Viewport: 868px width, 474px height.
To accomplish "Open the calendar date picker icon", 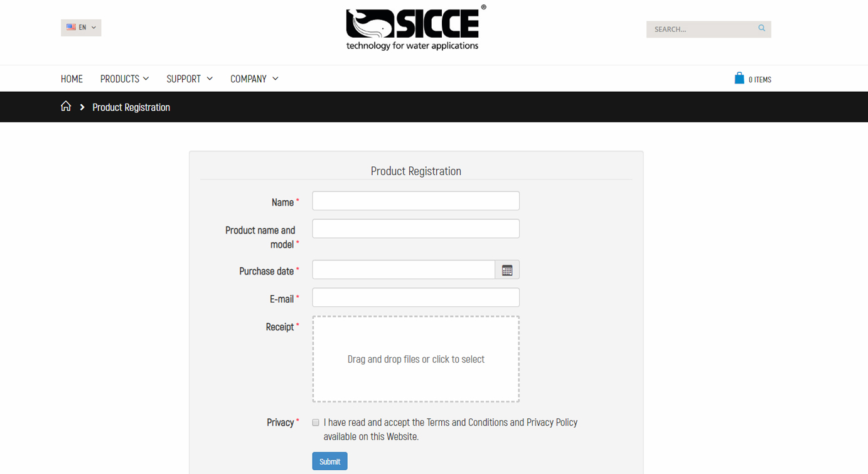I will [507, 270].
